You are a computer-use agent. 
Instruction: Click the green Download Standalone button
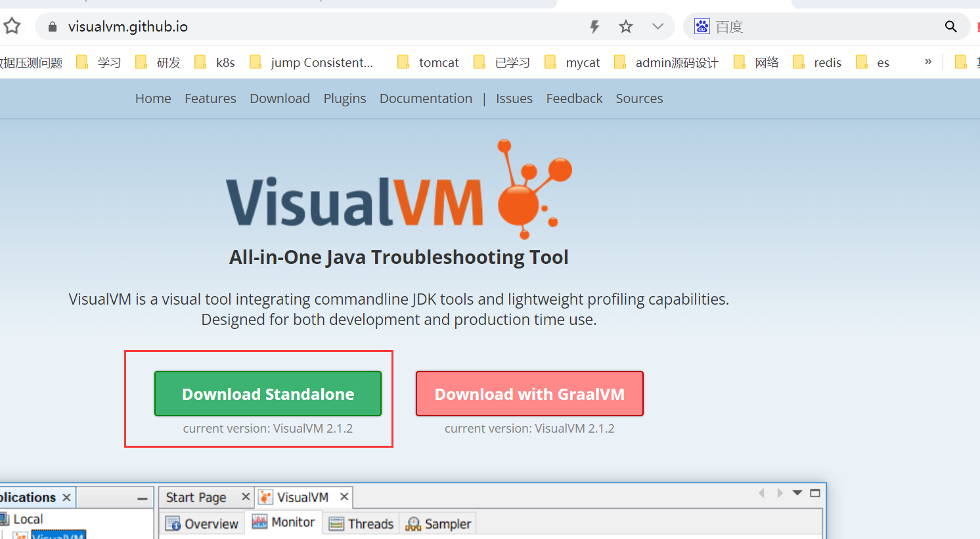pos(268,394)
